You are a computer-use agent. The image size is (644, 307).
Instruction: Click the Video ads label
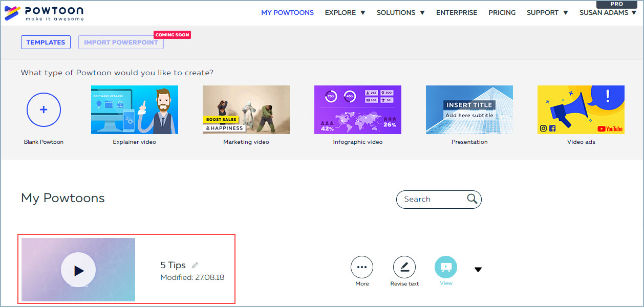[x=581, y=142]
